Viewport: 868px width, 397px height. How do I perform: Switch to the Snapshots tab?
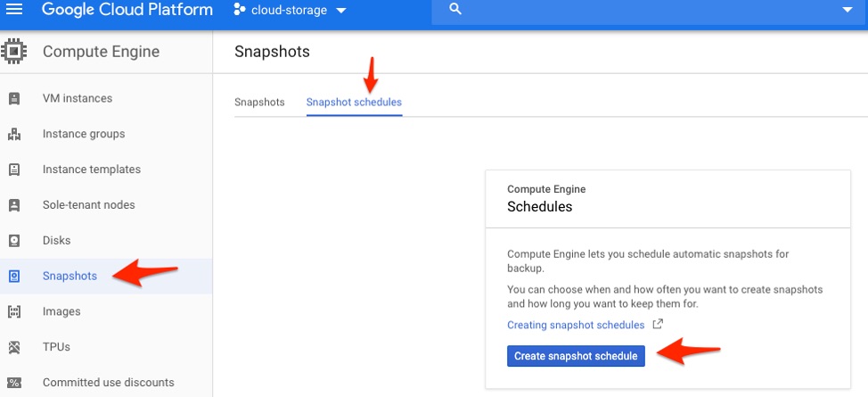(x=259, y=103)
